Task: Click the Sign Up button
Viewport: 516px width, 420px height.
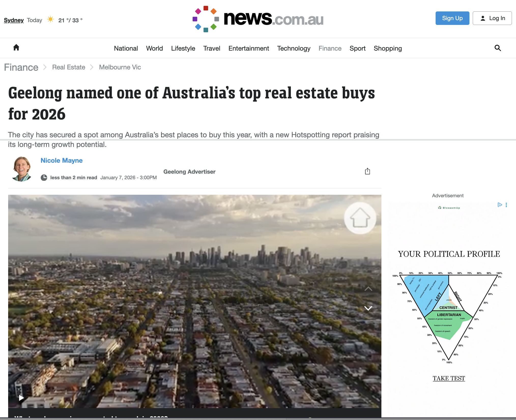Action: pyautogui.click(x=452, y=18)
